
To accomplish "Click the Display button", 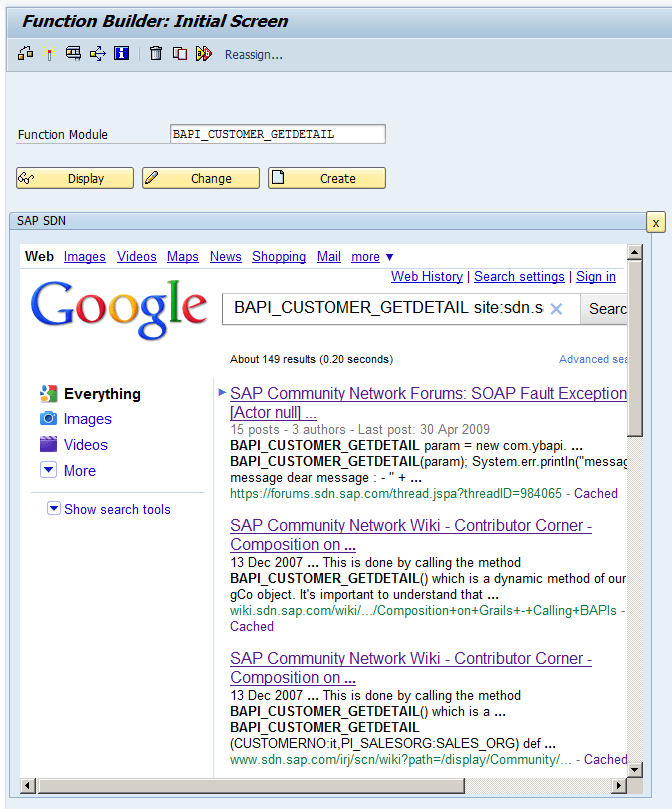I will tap(75, 178).
